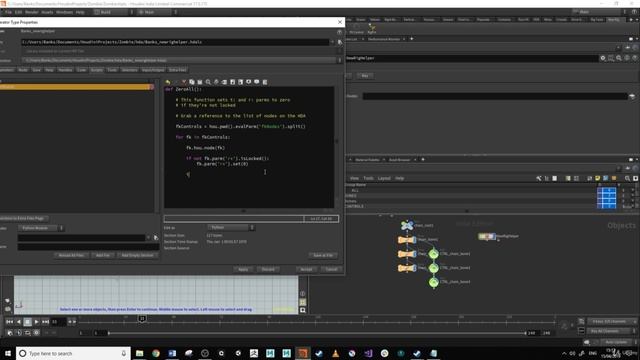Click the zoom icon at the viewport's right edge
Image resolution: width=640 pixels, height=360 pixels.
point(302,310)
